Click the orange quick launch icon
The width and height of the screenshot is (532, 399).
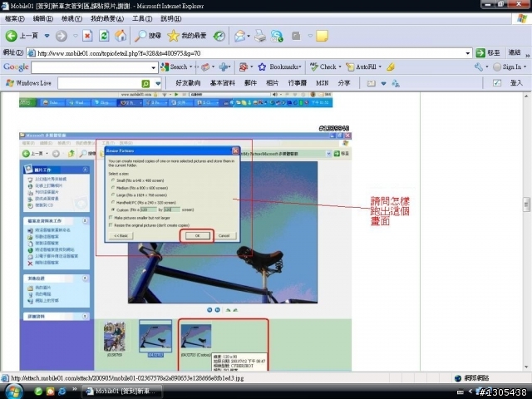click(x=50, y=392)
